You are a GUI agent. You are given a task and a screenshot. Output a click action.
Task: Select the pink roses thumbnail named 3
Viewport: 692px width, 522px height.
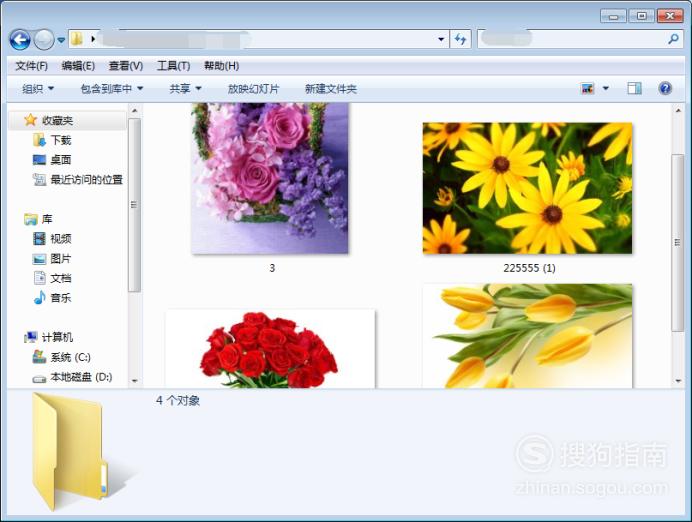(270, 179)
